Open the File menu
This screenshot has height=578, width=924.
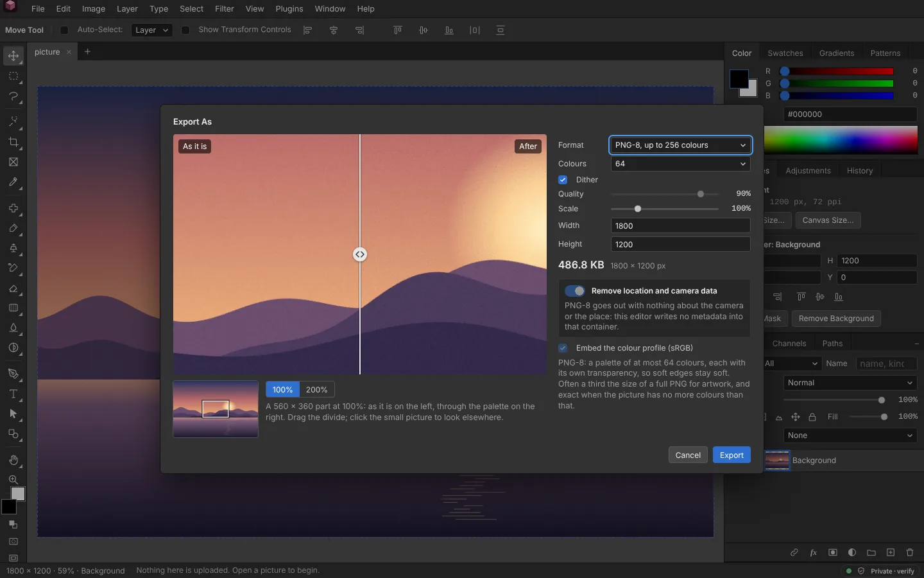pos(38,9)
